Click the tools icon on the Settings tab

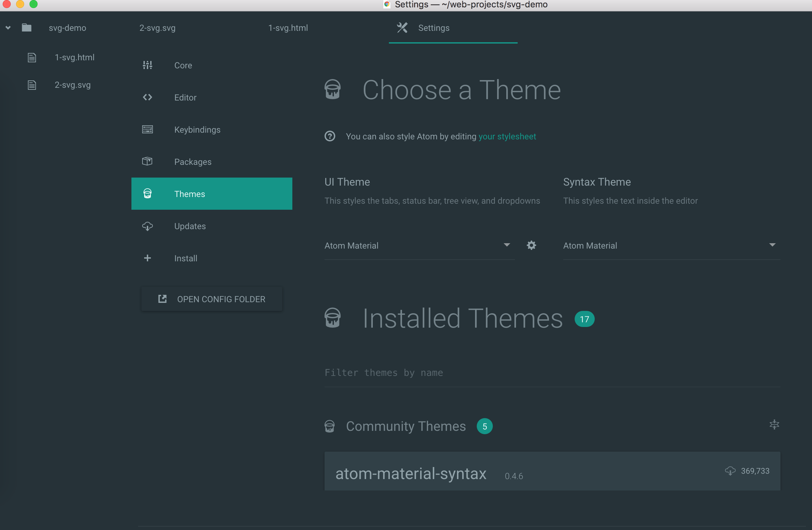[x=402, y=27]
